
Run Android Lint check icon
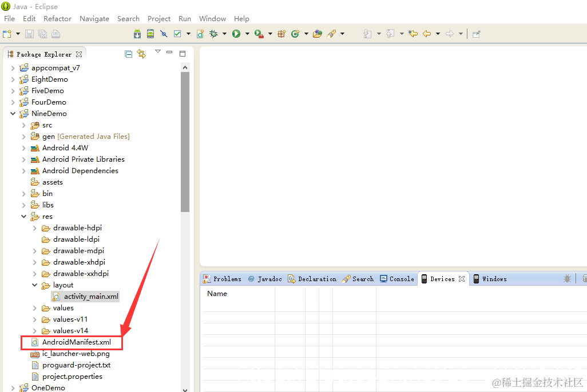coord(164,34)
